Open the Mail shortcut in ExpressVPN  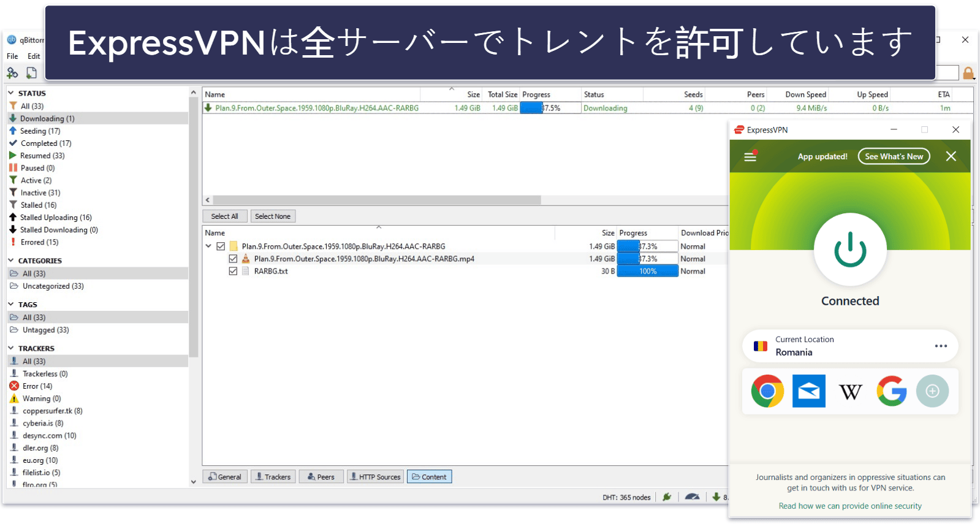(809, 391)
